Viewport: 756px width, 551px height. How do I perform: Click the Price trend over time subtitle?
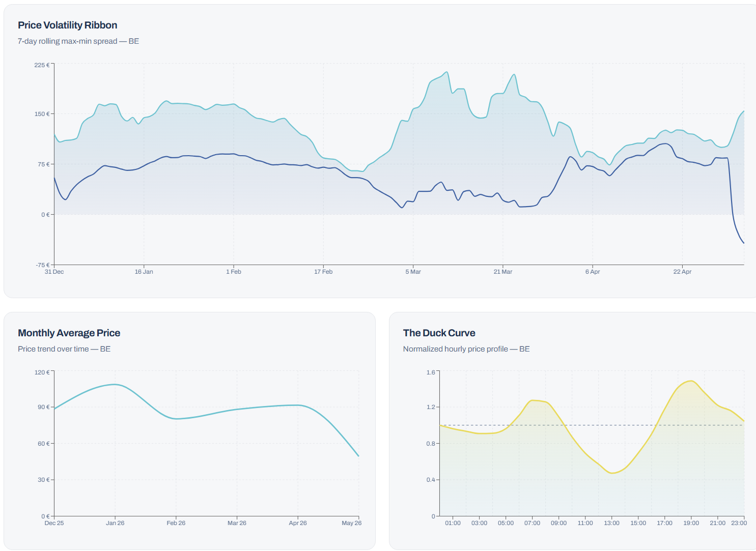coord(64,349)
